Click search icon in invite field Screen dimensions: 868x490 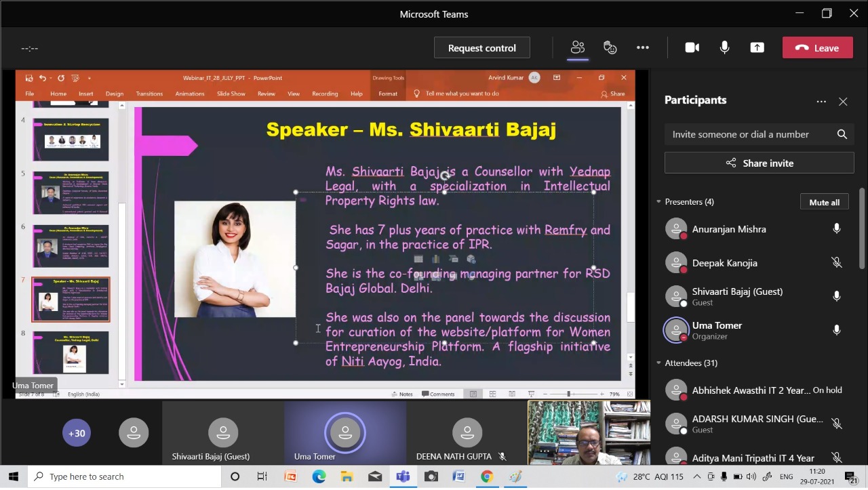842,134
